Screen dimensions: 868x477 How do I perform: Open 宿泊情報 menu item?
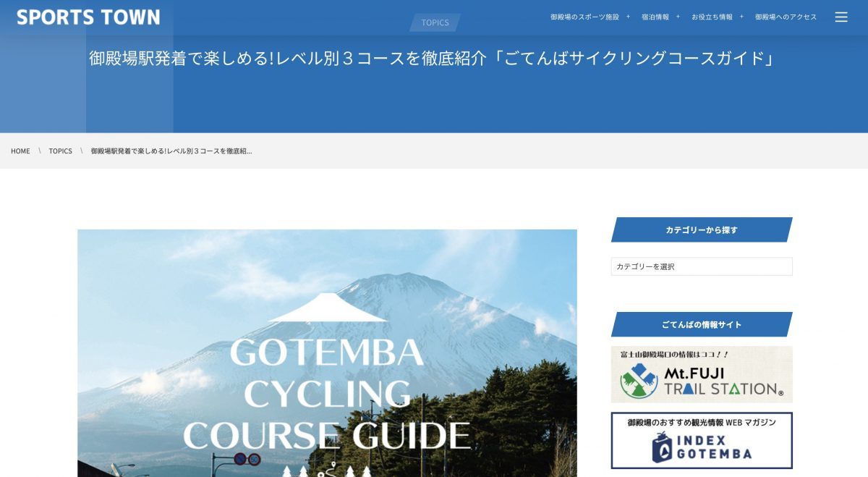tap(655, 17)
